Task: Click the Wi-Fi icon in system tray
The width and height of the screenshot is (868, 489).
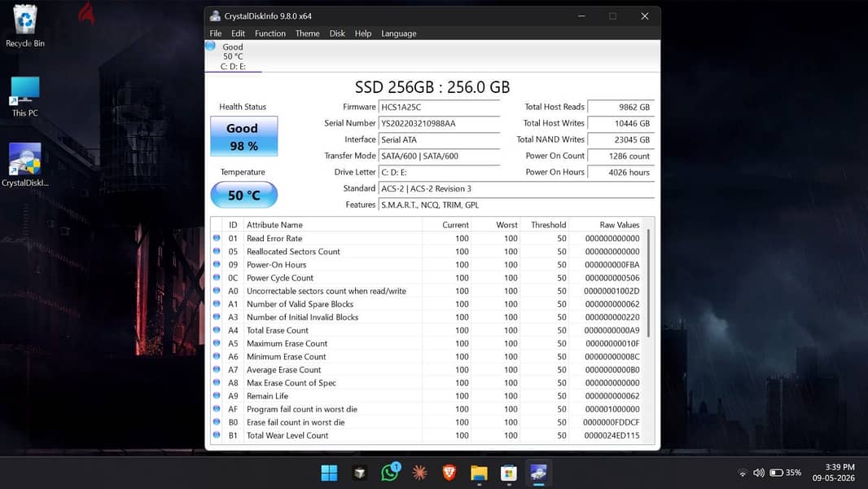Action: [x=743, y=473]
